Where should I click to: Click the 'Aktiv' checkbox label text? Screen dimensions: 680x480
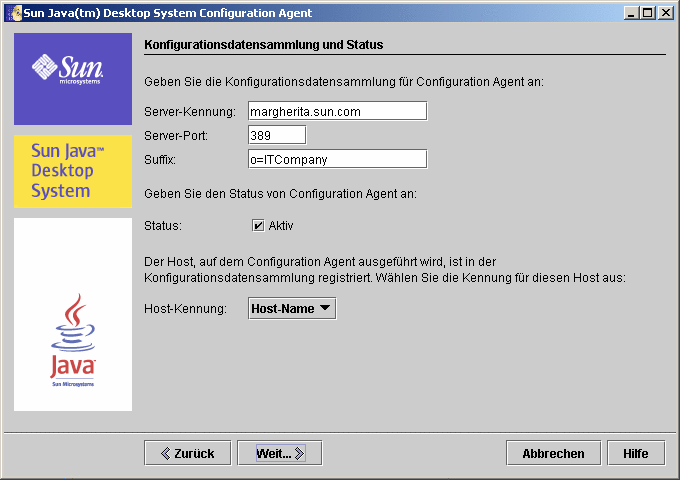(x=281, y=225)
